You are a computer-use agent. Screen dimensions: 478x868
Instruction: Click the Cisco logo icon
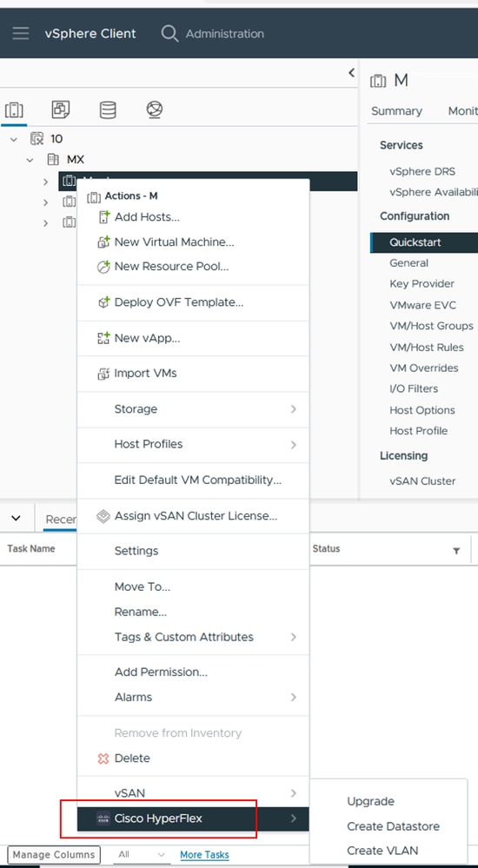point(103,818)
